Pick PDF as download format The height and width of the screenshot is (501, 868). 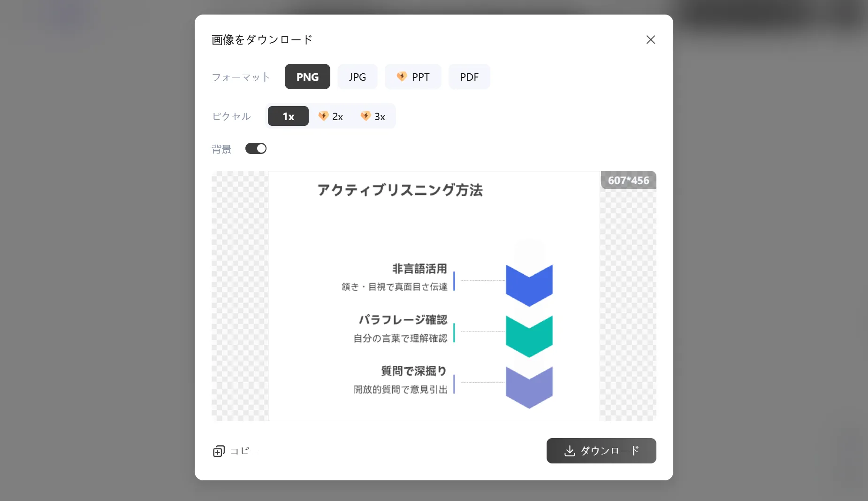[x=469, y=77]
